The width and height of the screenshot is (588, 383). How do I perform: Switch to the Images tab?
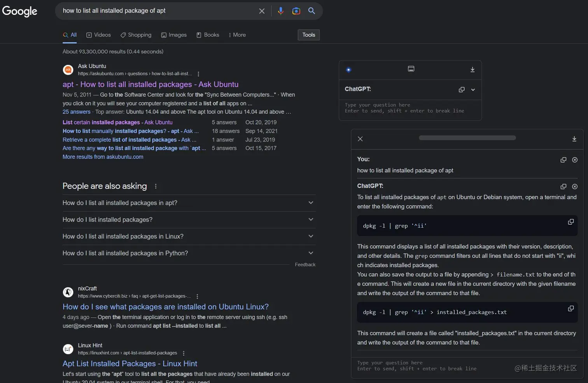point(174,35)
